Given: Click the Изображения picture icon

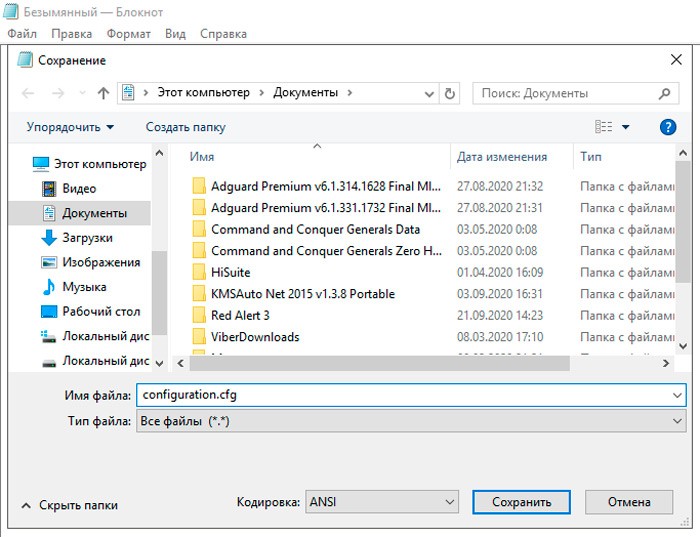Looking at the screenshot, I should tap(49, 262).
